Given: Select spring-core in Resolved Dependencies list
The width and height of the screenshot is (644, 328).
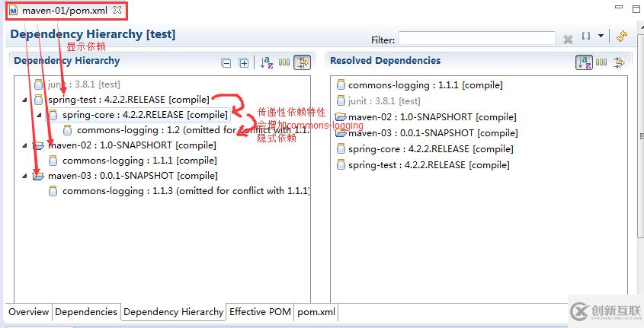Looking at the screenshot, I should tap(431, 149).
